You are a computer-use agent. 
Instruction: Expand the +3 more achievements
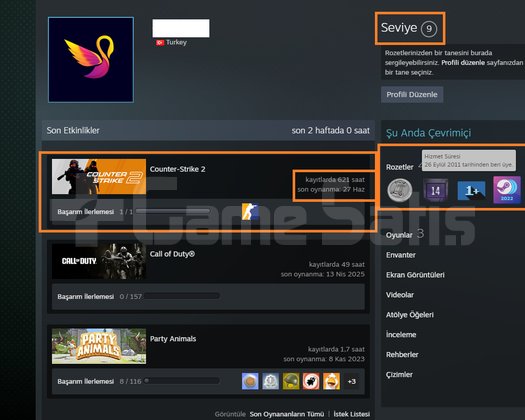pyautogui.click(x=352, y=381)
